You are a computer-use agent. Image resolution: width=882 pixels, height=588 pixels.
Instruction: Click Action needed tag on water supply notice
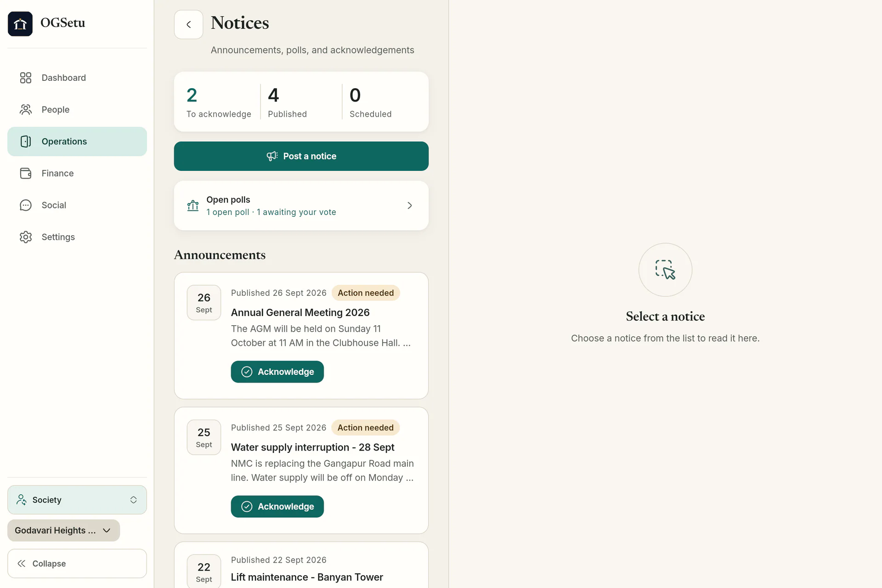coord(366,428)
